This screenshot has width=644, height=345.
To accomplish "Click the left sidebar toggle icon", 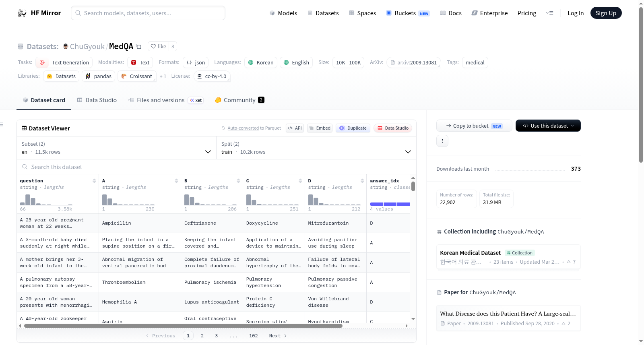I will point(2,124).
